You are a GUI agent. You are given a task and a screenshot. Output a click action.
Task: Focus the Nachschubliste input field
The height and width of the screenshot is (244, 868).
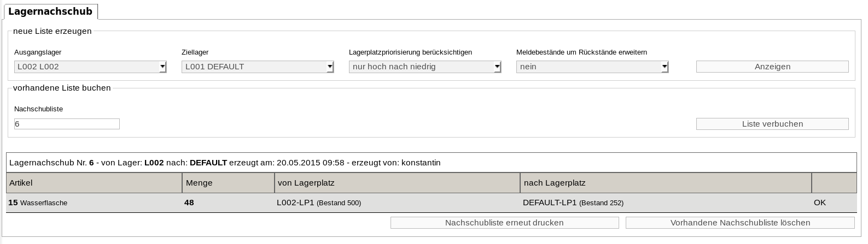(x=67, y=124)
